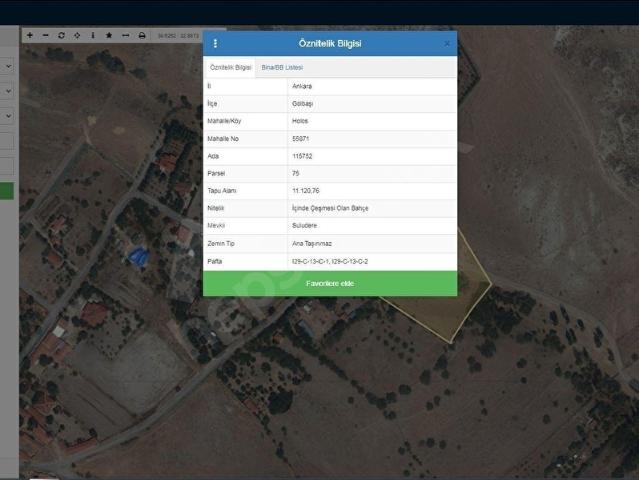Click the coordinates readout in the map toolbar
Image resolution: width=639 pixels, height=480 pixels.
(x=178, y=36)
